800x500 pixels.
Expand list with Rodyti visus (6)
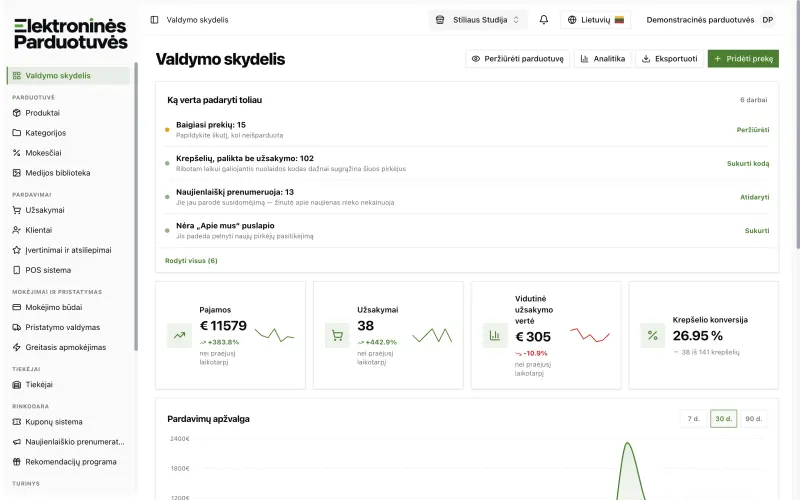pos(191,261)
